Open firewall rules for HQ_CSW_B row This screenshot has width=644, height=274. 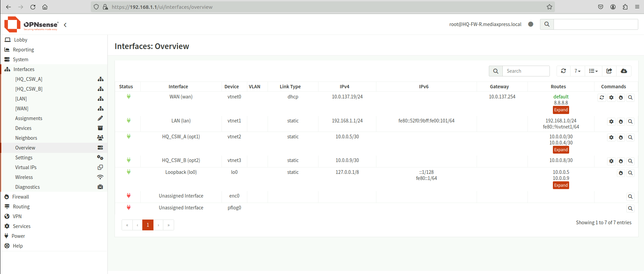621,161
